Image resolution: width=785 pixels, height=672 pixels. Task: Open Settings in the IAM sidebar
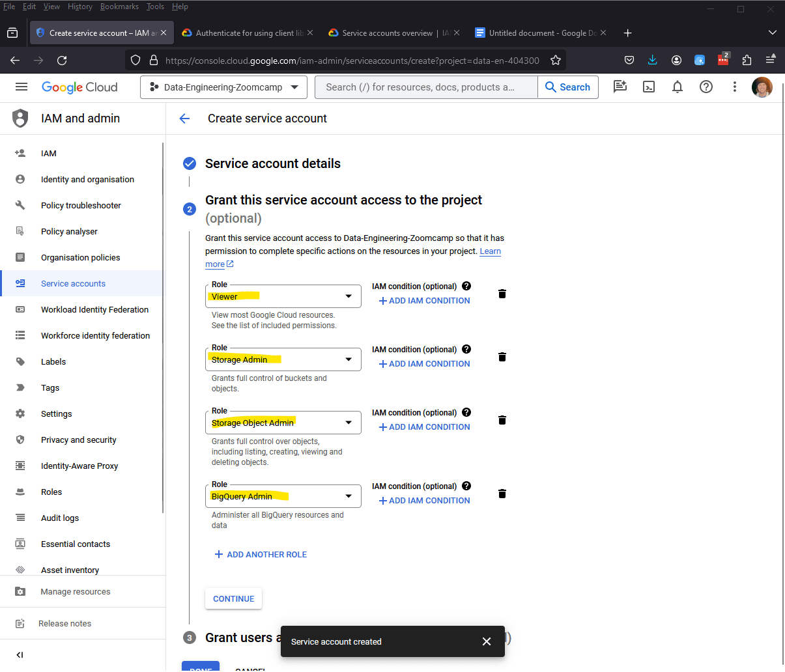[82, 414]
